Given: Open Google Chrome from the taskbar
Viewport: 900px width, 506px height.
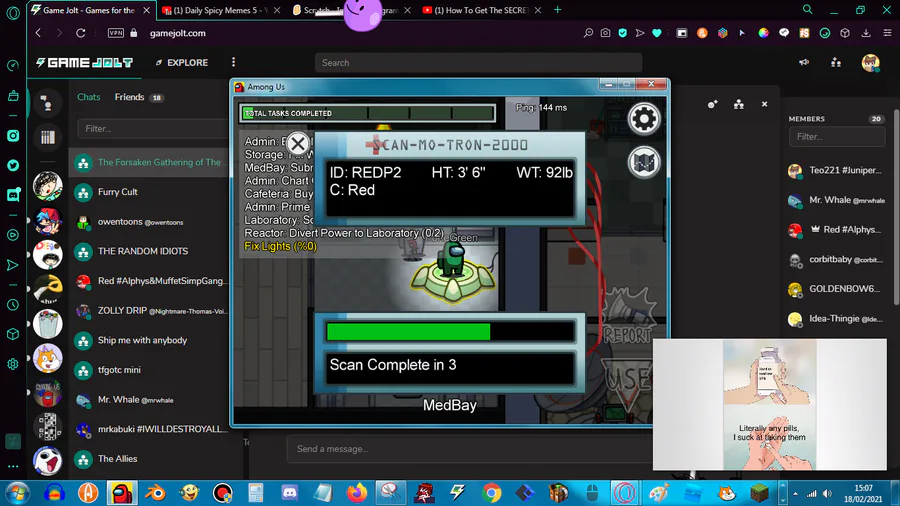Looking at the screenshot, I should pyautogui.click(x=491, y=493).
